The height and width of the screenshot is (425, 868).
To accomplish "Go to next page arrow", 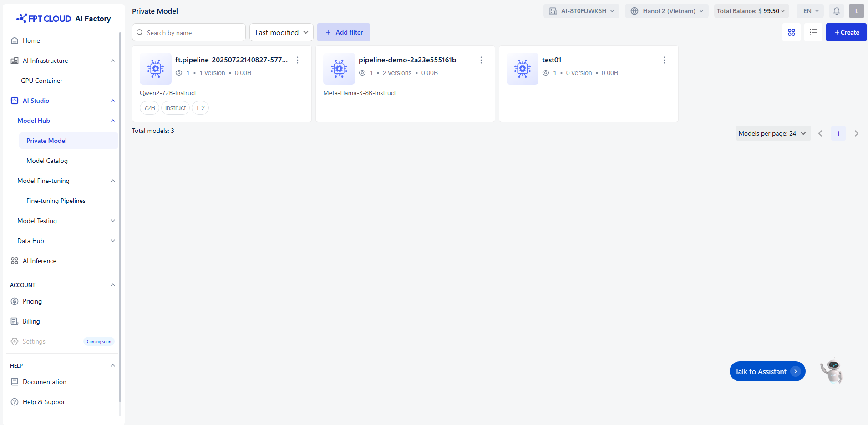I will click(856, 133).
